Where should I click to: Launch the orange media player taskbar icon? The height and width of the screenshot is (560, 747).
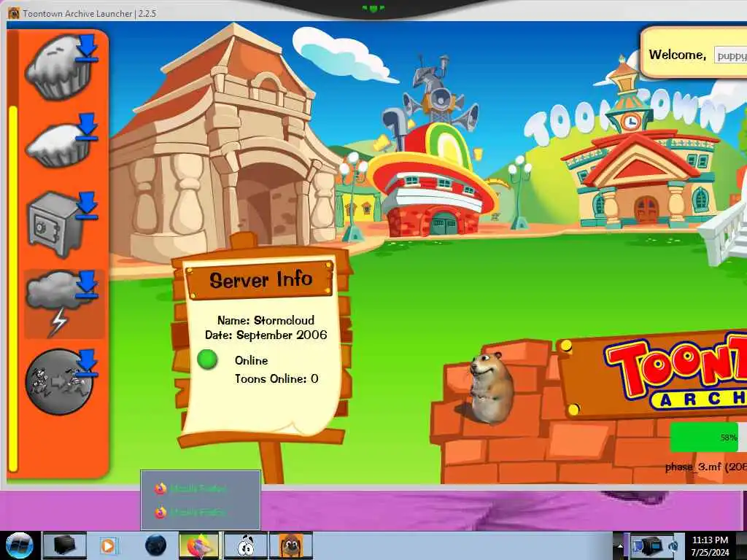tap(109, 545)
